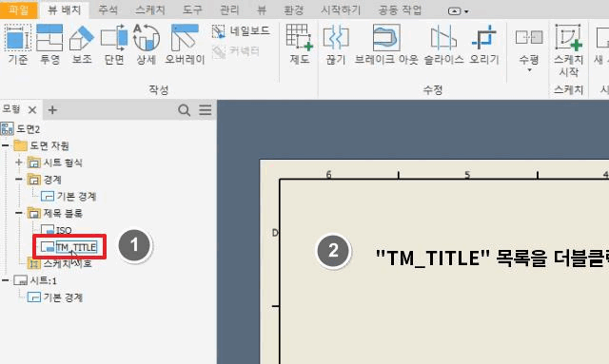The width and height of the screenshot is (609, 364).
Task: Click the 도면2 document icon
Action: pyautogui.click(x=7, y=129)
